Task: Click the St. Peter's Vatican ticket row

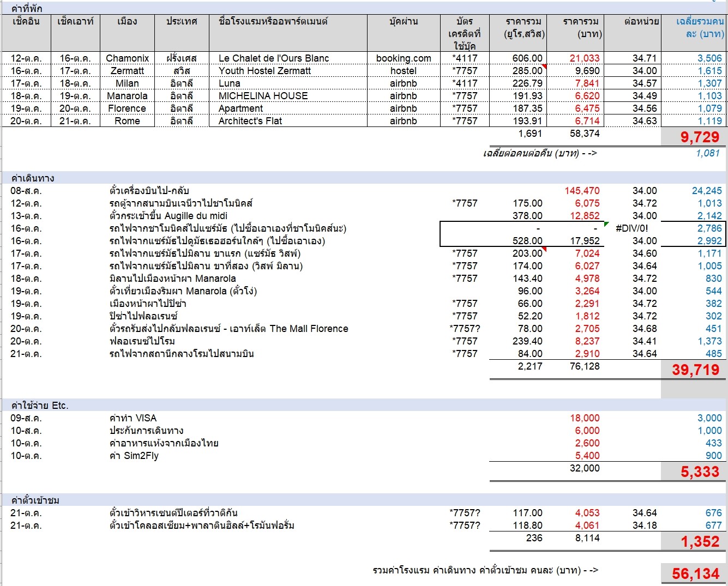Action: tap(173, 513)
